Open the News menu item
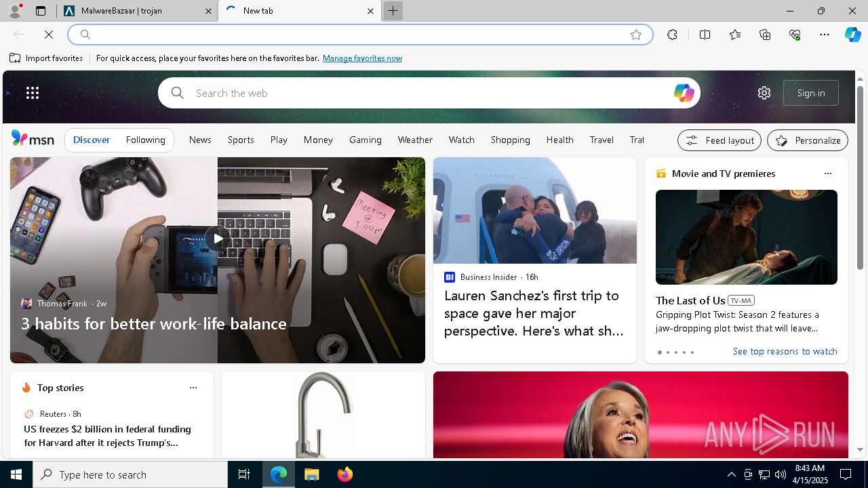 (x=200, y=140)
